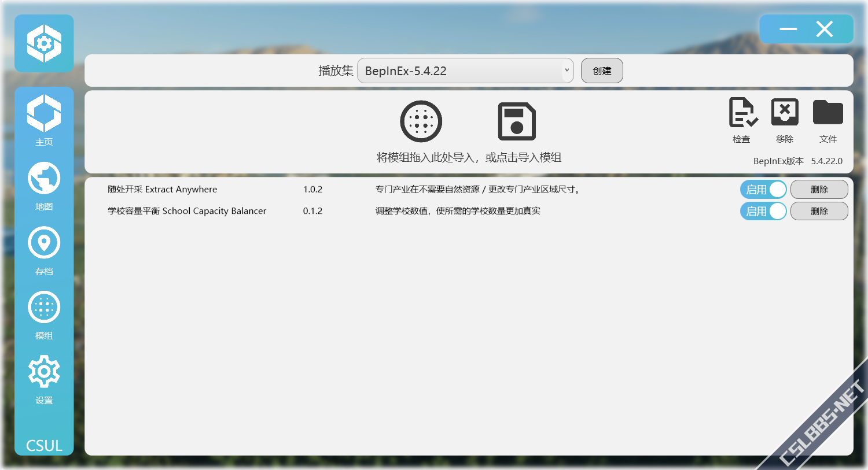Click the 创建 create button
This screenshot has height=470, width=868.
pyautogui.click(x=602, y=71)
